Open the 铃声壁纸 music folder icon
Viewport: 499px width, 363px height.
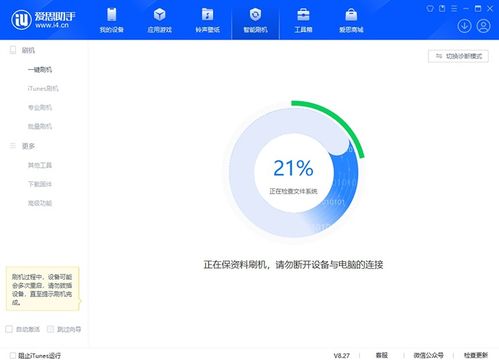207,15
